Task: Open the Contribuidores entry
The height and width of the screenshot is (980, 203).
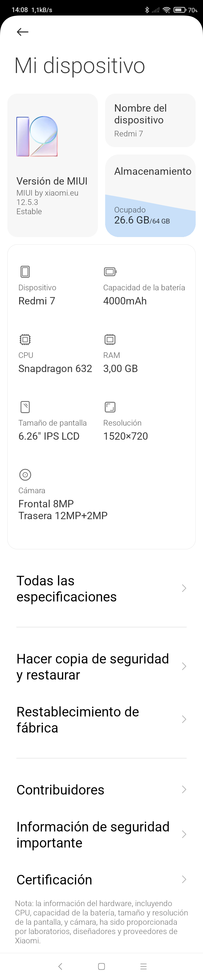Action: (60, 789)
